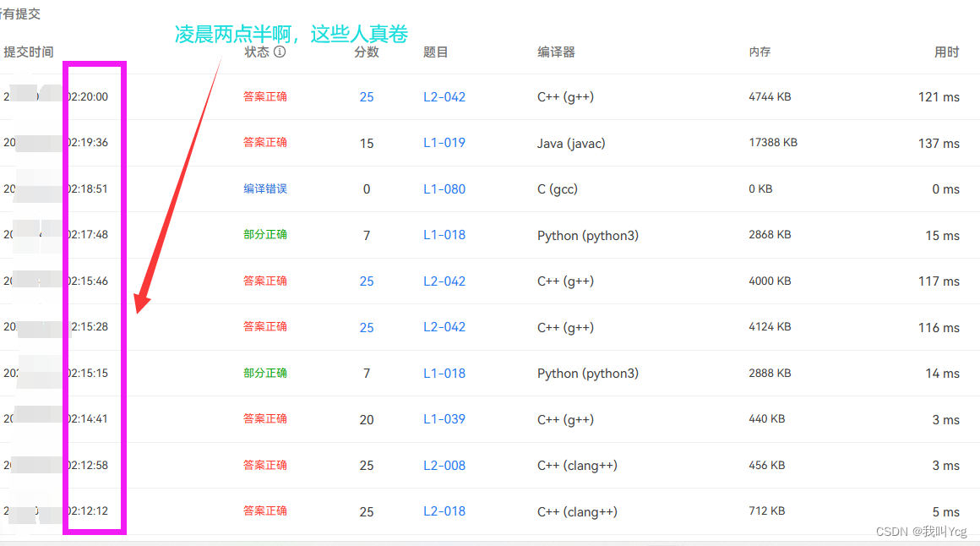Click the 题目 column header
This screenshot has width=980, height=546.
(435, 52)
